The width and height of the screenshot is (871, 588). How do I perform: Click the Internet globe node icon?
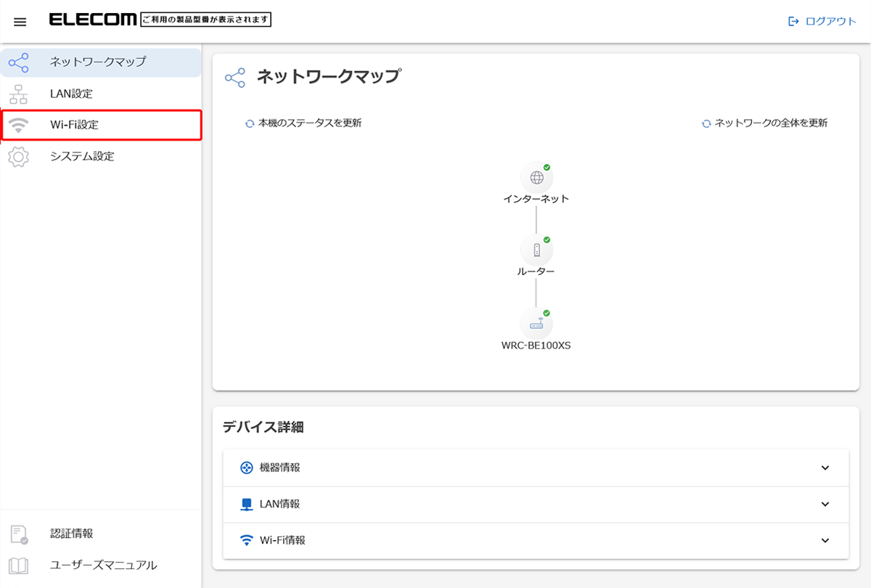(536, 177)
